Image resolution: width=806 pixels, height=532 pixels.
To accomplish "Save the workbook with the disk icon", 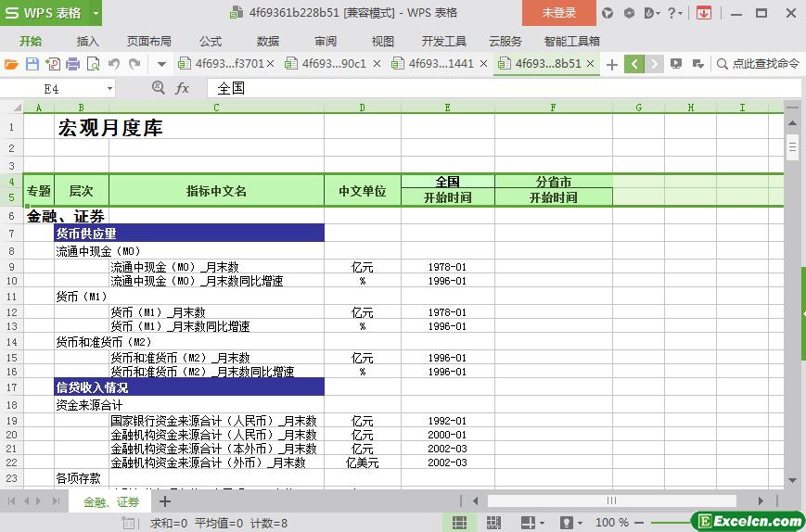I will 32,64.
